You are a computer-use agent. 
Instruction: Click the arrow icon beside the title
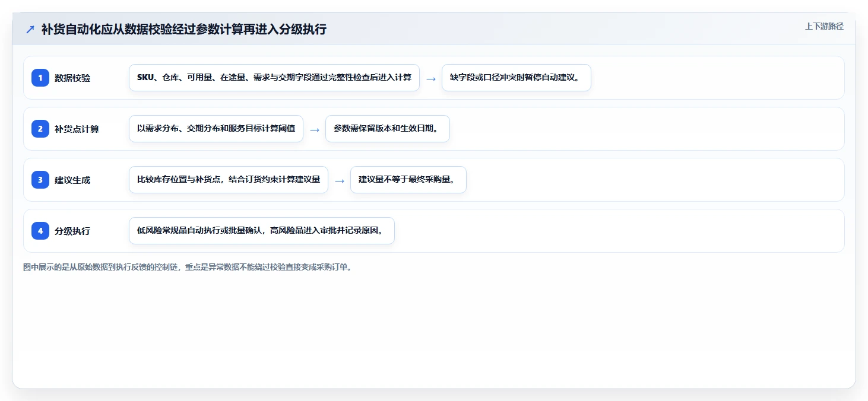coord(30,30)
